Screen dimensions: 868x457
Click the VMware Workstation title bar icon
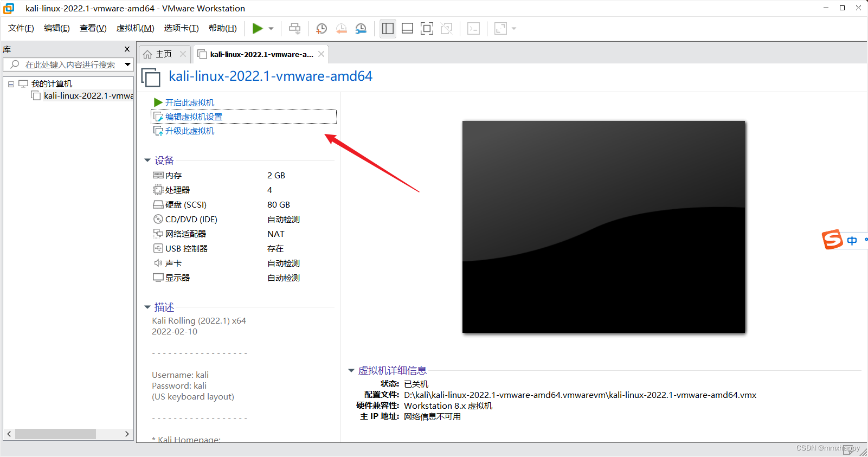point(9,8)
